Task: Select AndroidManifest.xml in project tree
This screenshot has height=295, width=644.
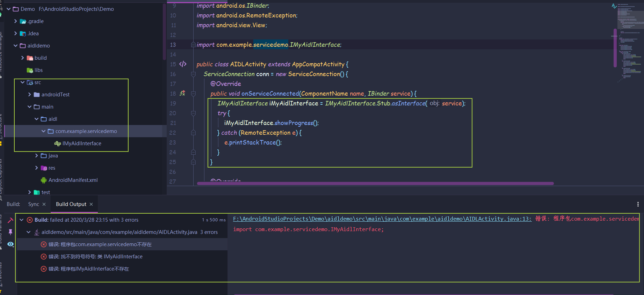Action: pos(73,180)
